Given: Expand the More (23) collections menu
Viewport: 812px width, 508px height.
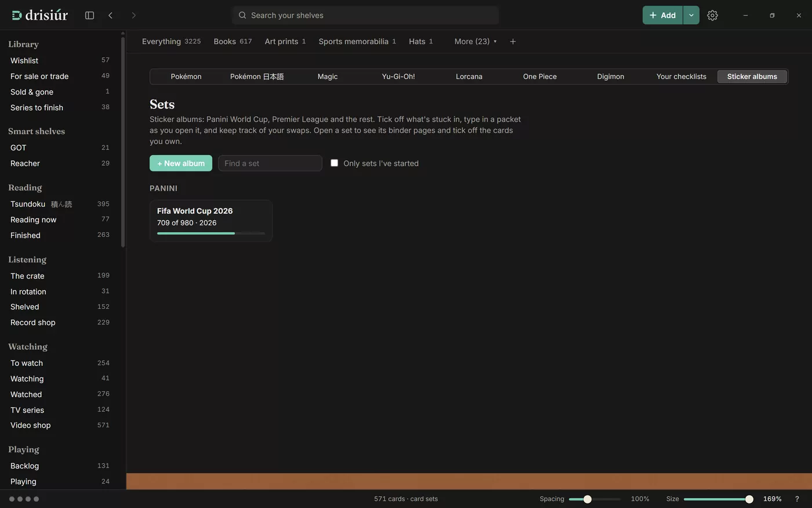Looking at the screenshot, I should [476, 41].
